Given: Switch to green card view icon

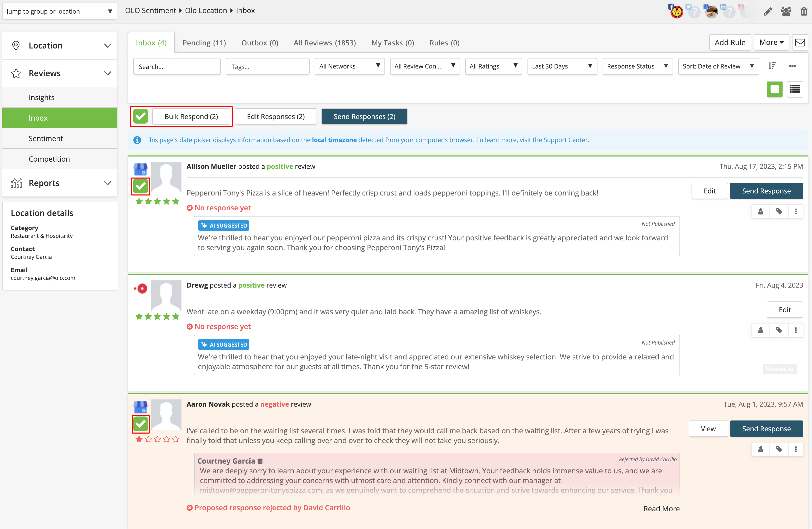Looking at the screenshot, I should click(775, 89).
